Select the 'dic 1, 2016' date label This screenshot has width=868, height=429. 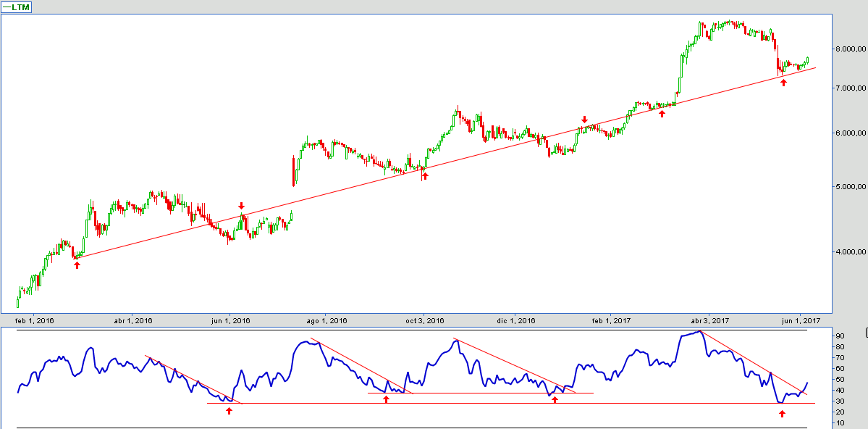click(516, 321)
